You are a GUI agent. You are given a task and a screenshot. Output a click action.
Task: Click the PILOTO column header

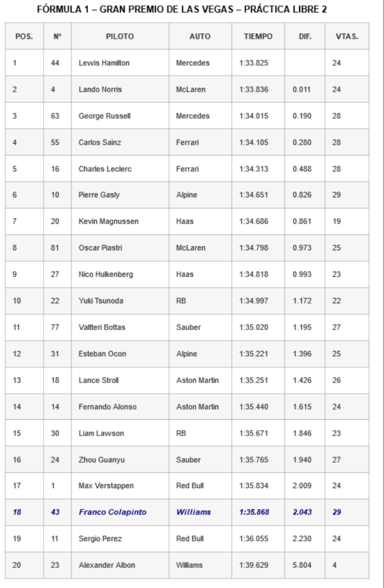pyautogui.click(x=119, y=36)
